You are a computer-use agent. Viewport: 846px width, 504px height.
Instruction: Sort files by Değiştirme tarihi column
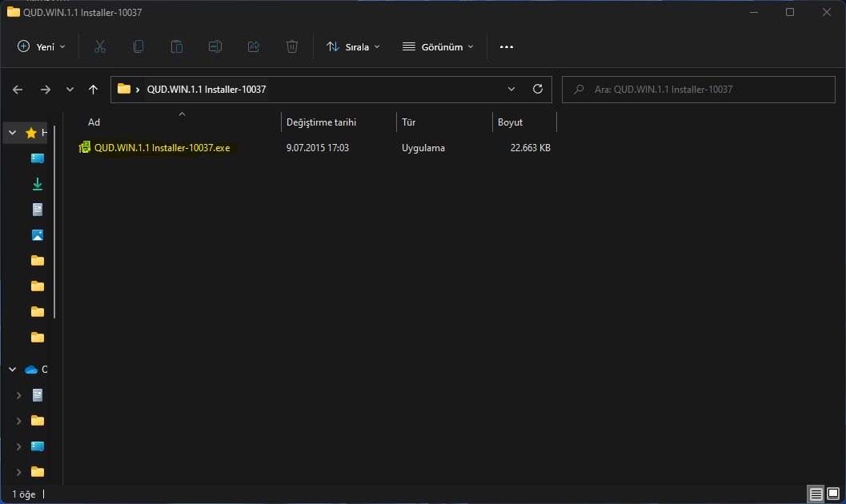(x=321, y=122)
